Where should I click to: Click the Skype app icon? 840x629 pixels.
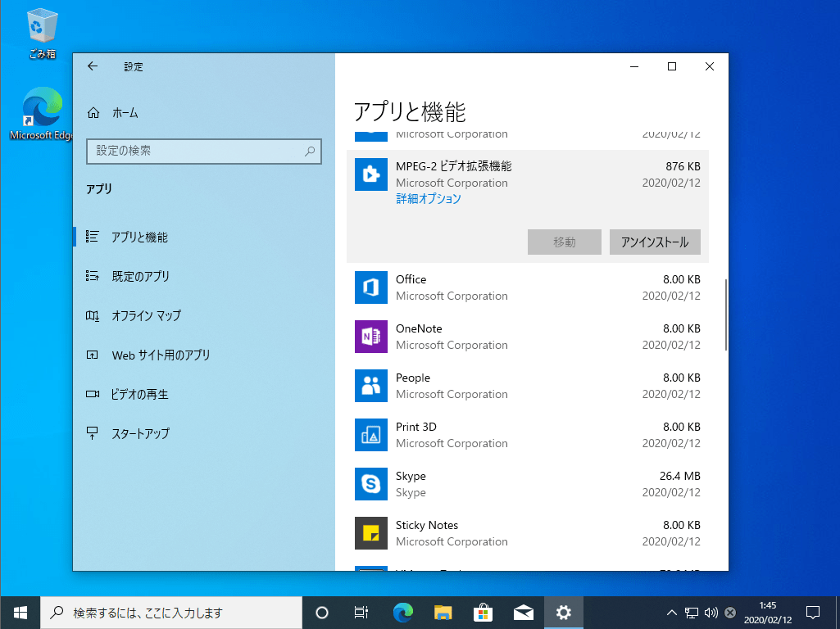tap(370, 484)
